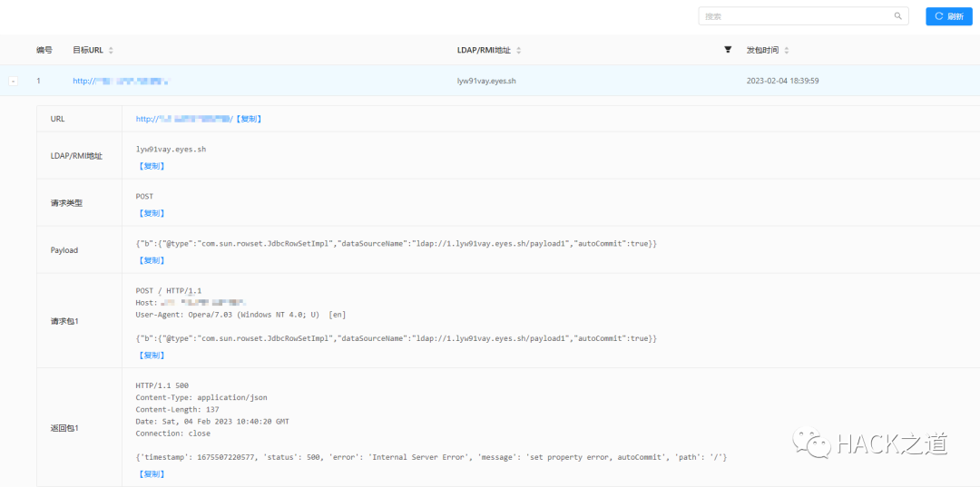The height and width of the screenshot is (487, 980).
Task: Copy the Payload value
Action: point(151,260)
